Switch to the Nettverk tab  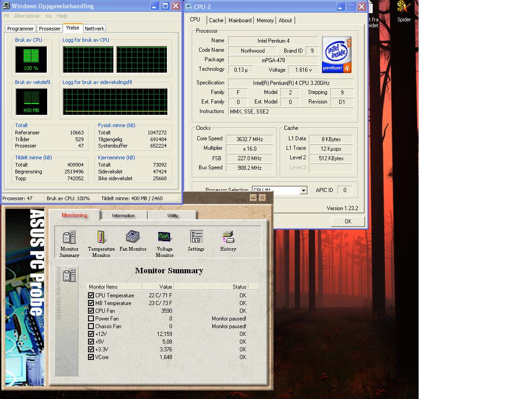coord(94,29)
